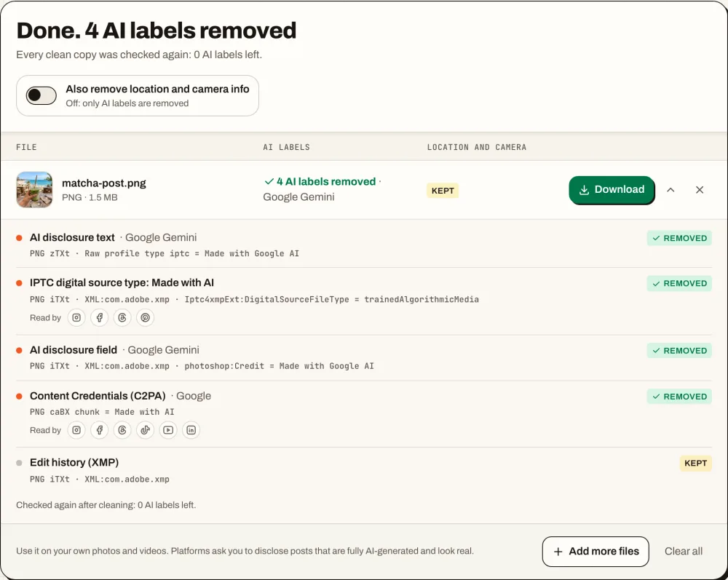The width and height of the screenshot is (728, 580).
Task: Select 'IPTC digital source type: Made with AI' title
Action: tap(122, 282)
